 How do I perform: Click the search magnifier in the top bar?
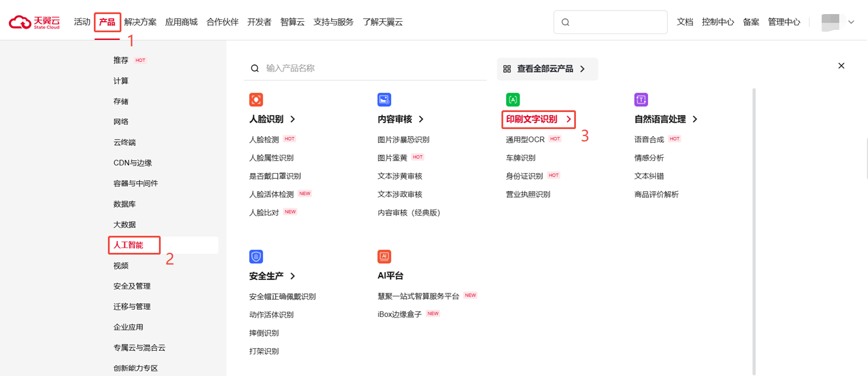pyautogui.click(x=565, y=22)
